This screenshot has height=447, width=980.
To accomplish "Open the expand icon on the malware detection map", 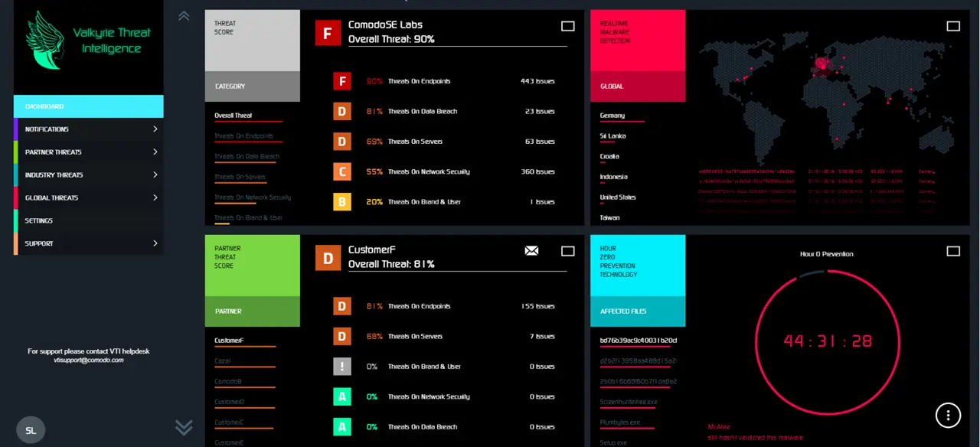I will (953, 25).
